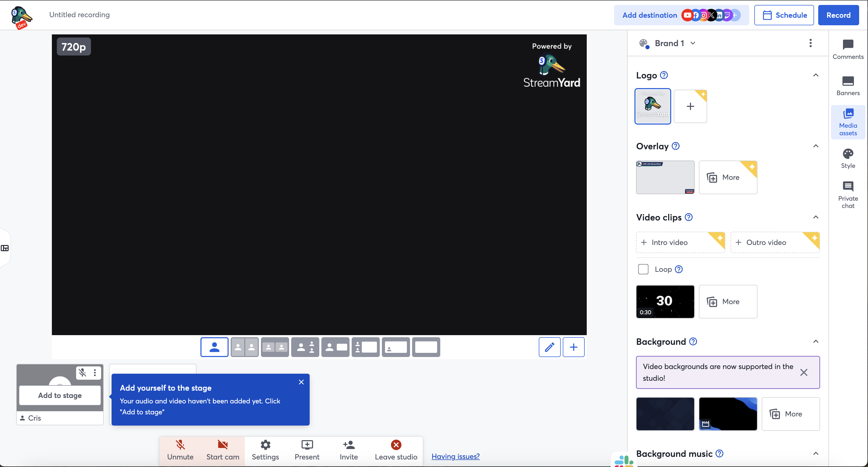Select the LIVE with StreamYard overlay thumbnail
This screenshot has height=467, width=868.
coord(665,177)
